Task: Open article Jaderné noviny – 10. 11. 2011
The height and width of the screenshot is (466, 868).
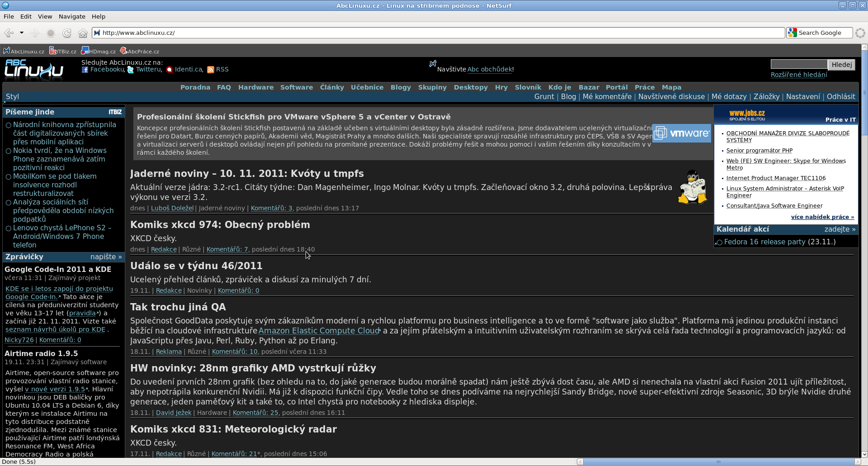Action: pyautogui.click(x=247, y=173)
